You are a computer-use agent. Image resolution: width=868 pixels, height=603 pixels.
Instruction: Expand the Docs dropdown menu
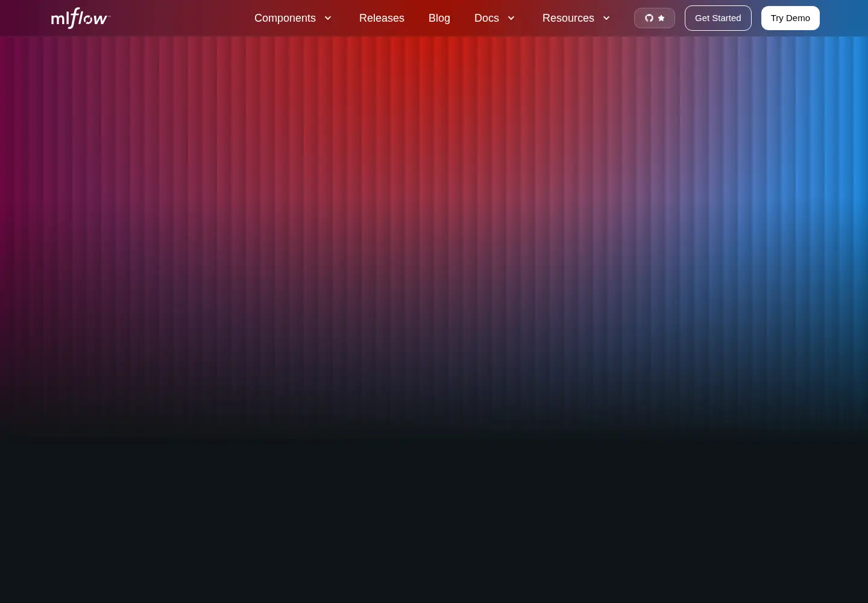pyautogui.click(x=495, y=18)
